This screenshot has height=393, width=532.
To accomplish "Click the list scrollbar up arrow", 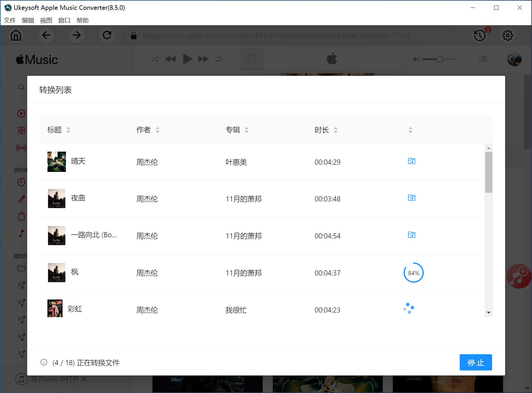I will (x=489, y=148).
